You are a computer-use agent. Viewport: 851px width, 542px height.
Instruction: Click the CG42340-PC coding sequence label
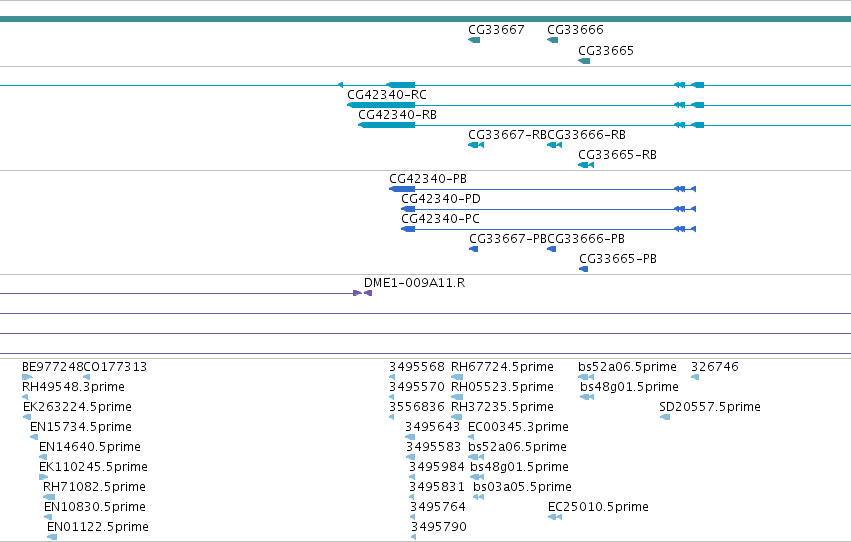[440, 219]
